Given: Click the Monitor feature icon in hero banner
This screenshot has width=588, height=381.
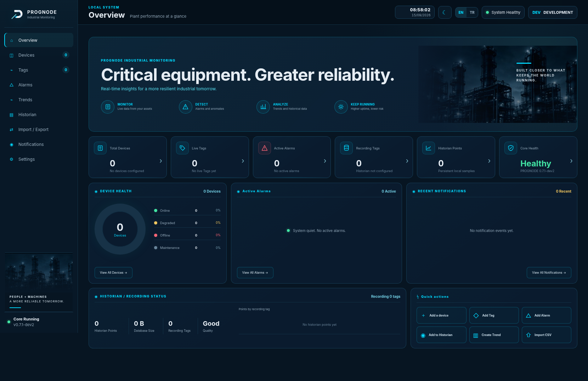Looking at the screenshot, I should [108, 107].
